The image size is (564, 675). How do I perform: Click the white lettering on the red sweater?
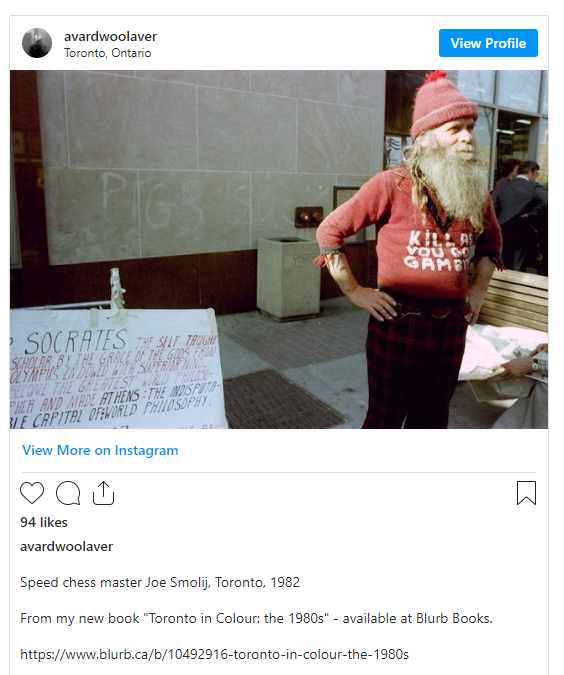pos(436,251)
